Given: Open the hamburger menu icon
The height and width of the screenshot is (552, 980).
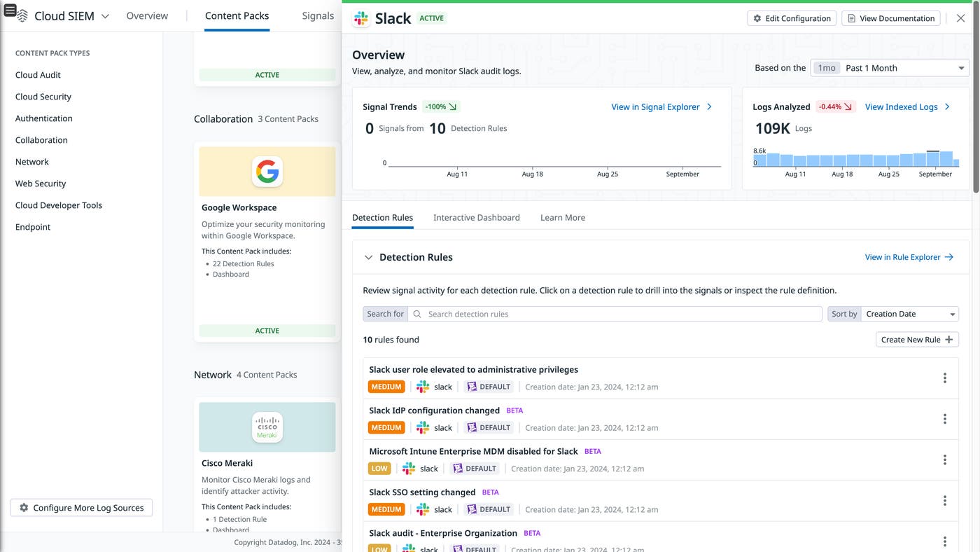Looking at the screenshot, I should pos(10,10).
